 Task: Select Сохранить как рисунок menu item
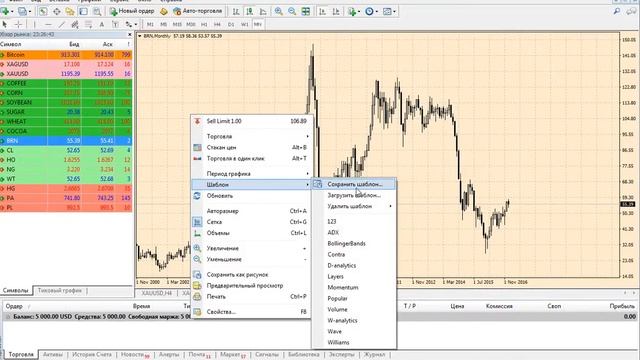[252, 275]
